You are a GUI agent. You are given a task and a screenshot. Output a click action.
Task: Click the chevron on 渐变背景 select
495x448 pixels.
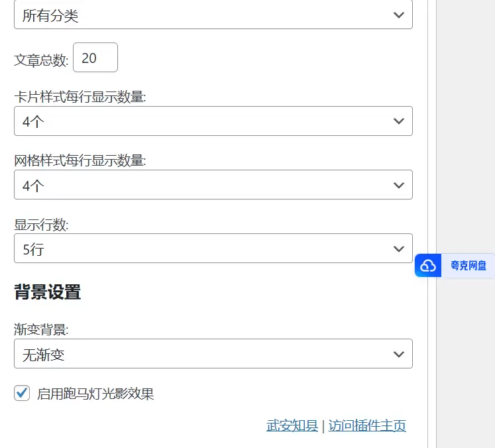coord(398,354)
